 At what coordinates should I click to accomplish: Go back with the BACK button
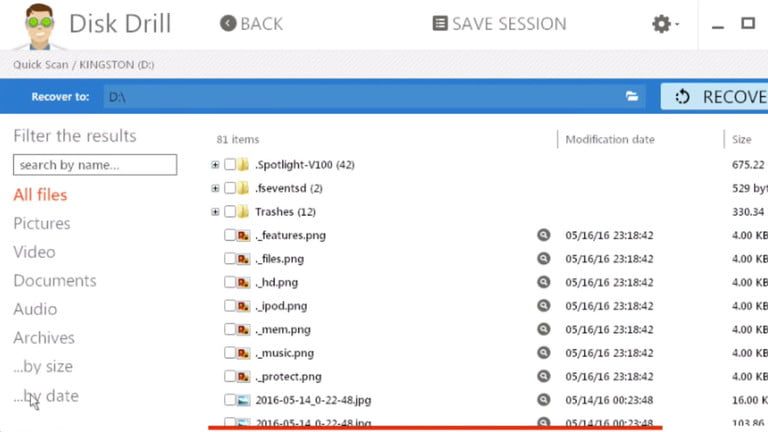pos(251,24)
